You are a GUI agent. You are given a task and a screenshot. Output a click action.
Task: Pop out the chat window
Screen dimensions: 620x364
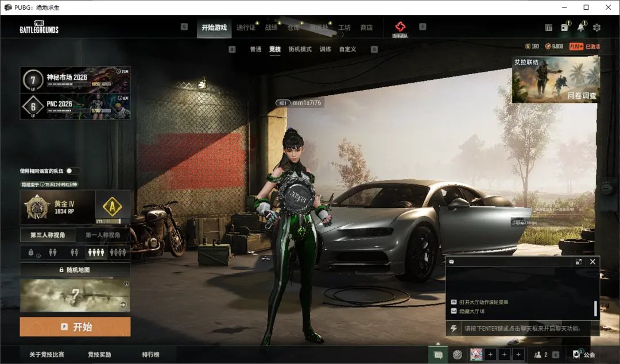pyautogui.click(x=579, y=262)
